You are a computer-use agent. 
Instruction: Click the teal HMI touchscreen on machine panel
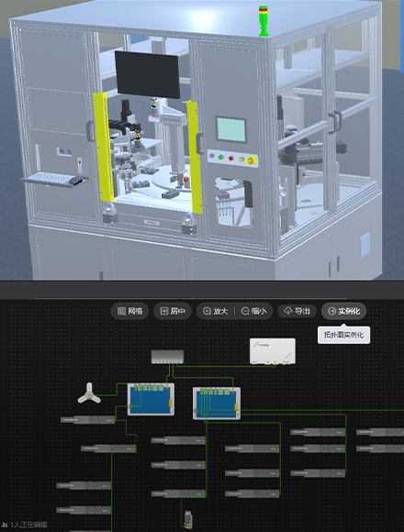point(231,129)
